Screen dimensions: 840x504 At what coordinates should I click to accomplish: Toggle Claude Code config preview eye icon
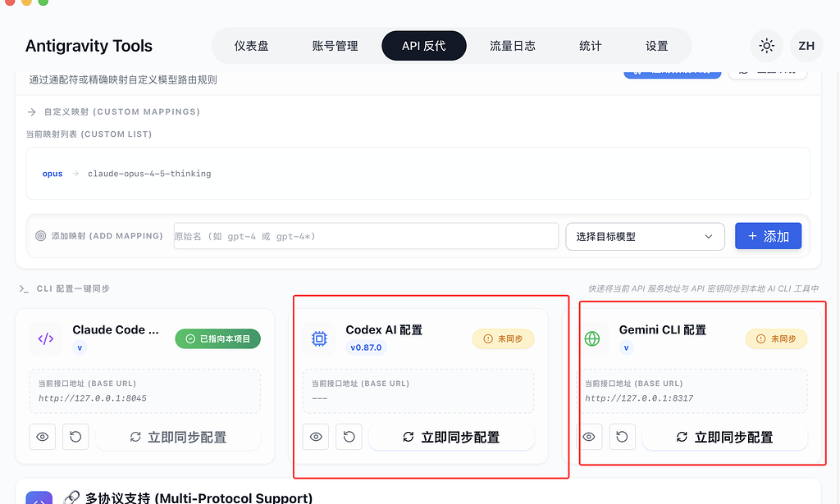pos(43,437)
